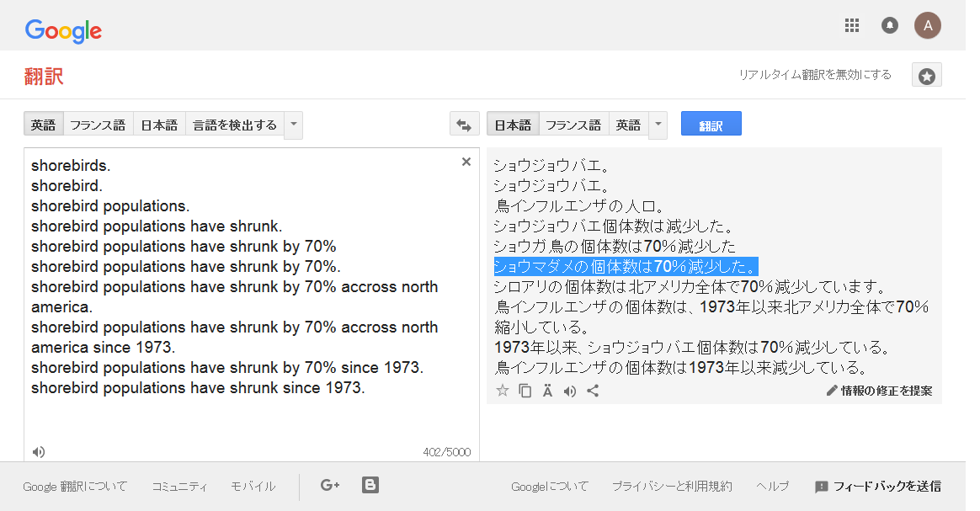Open Google notifications bell
980x511 pixels.
click(889, 25)
